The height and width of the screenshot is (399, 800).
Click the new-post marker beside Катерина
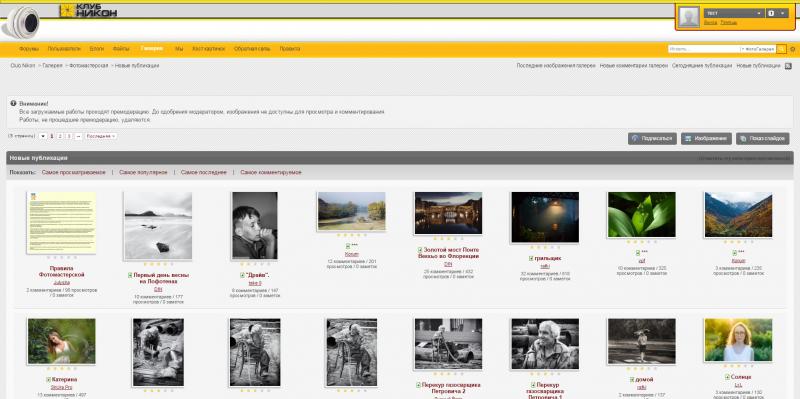click(x=48, y=380)
